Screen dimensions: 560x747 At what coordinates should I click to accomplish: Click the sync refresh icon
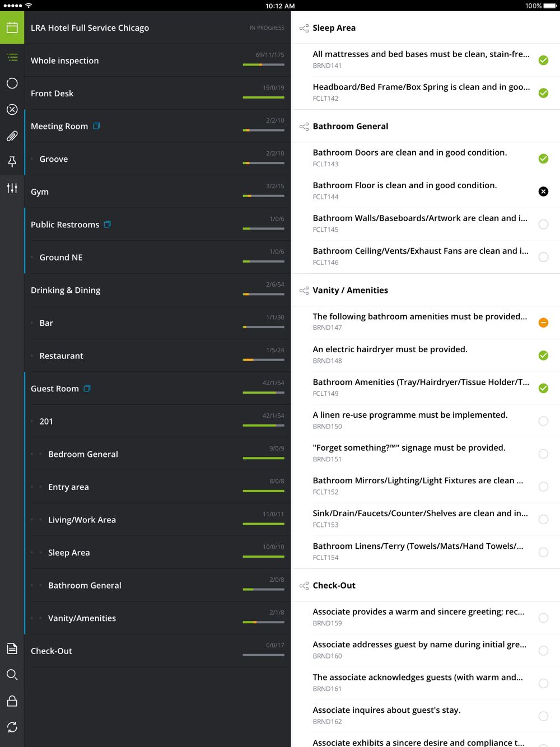coord(12,727)
